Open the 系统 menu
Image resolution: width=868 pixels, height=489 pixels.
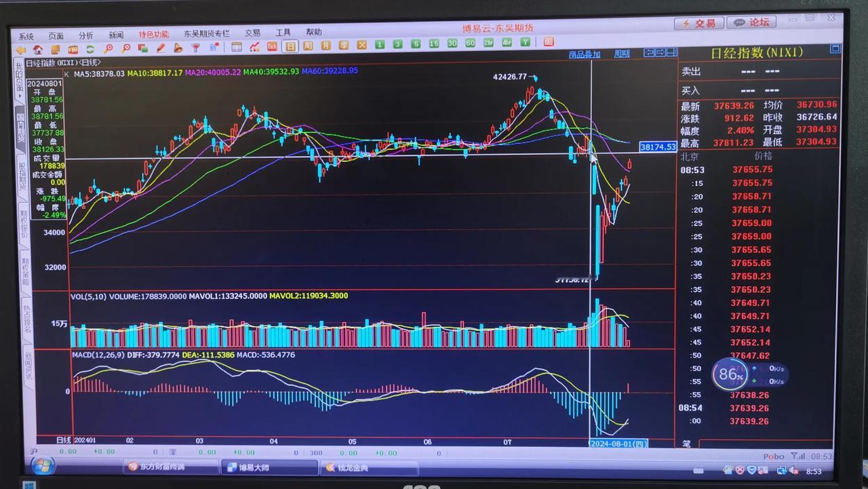(x=26, y=36)
